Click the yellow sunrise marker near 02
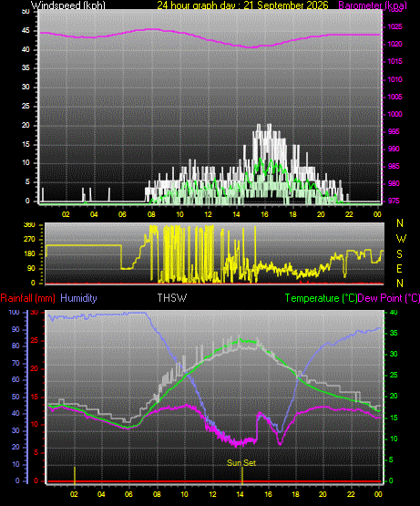Viewport: 420px width, 506px height. pyautogui.click(x=75, y=475)
